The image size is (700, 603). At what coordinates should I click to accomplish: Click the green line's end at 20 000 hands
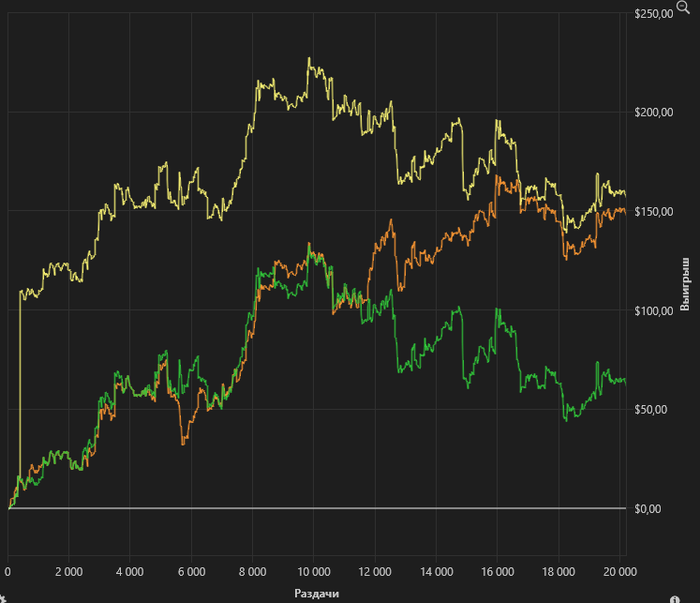(x=625, y=381)
